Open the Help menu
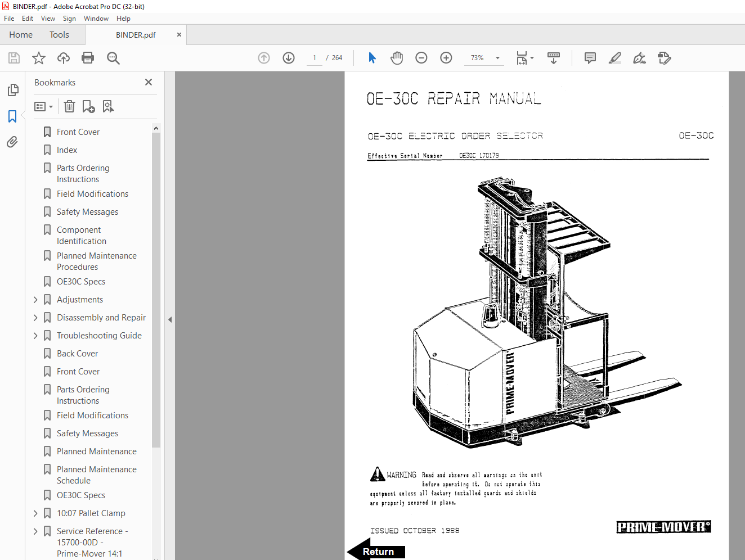The image size is (745, 560). pyautogui.click(x=123, y=19)
